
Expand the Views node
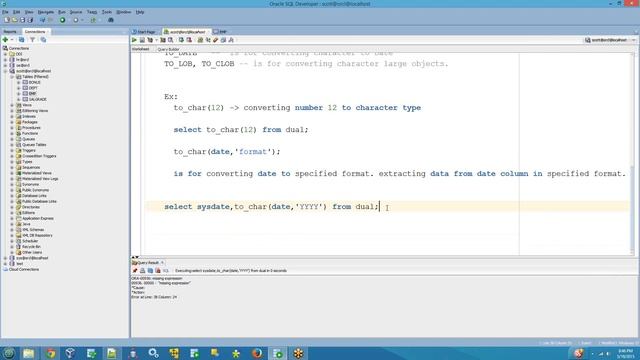tap(12, 105)
